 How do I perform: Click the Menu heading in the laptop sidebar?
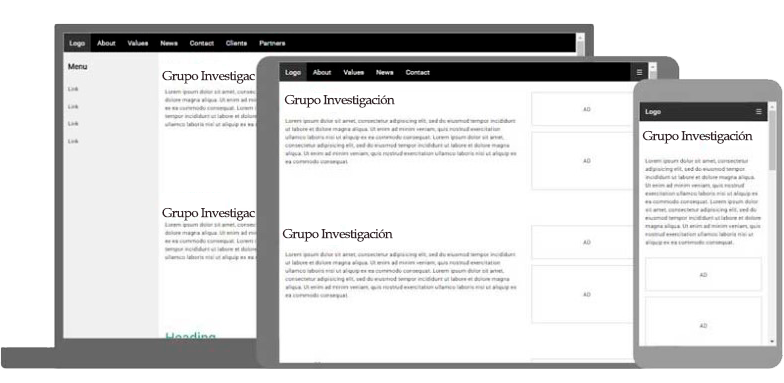point(78,66)
